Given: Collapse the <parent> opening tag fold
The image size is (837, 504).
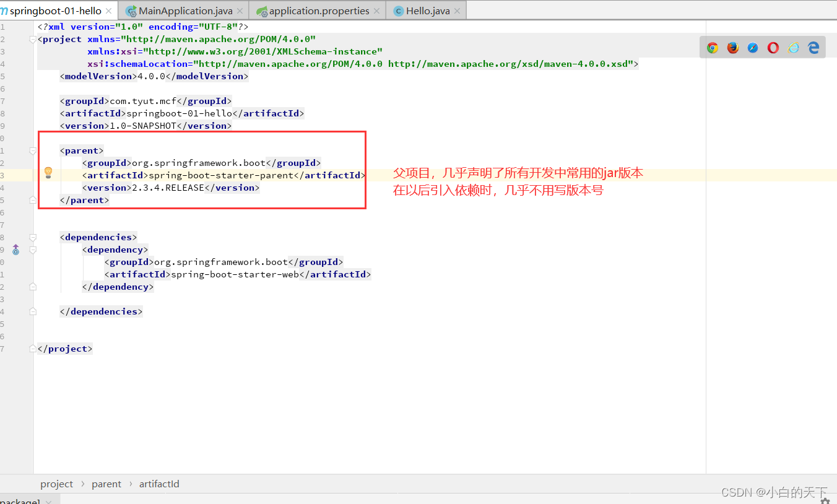Looking at the screenshot, I should coord(32,150).
